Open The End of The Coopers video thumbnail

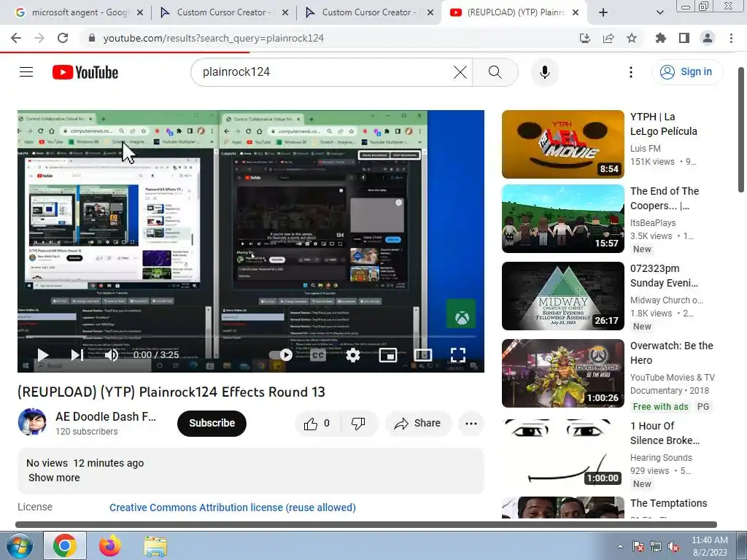(x=562, y=219)
